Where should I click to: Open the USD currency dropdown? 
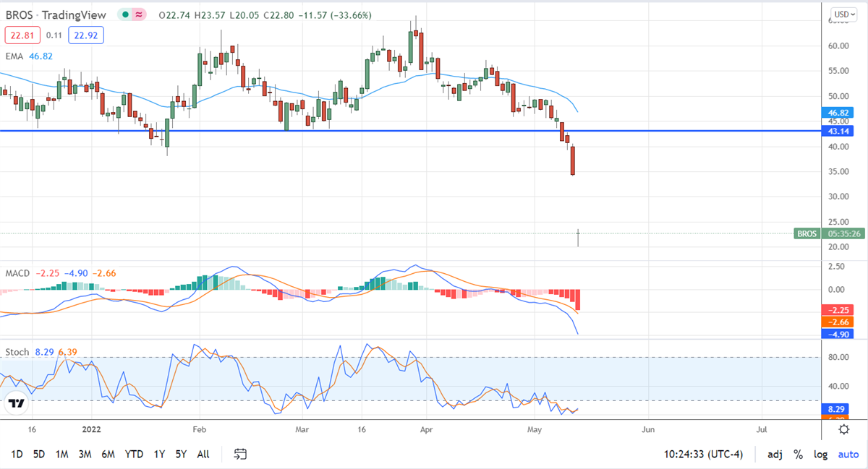pyautogui.click(x=843, y=14)
